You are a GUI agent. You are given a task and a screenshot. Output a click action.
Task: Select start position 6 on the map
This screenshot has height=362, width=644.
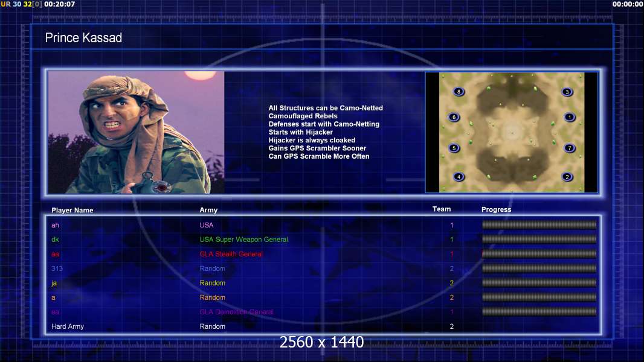(x=454, y=117)
